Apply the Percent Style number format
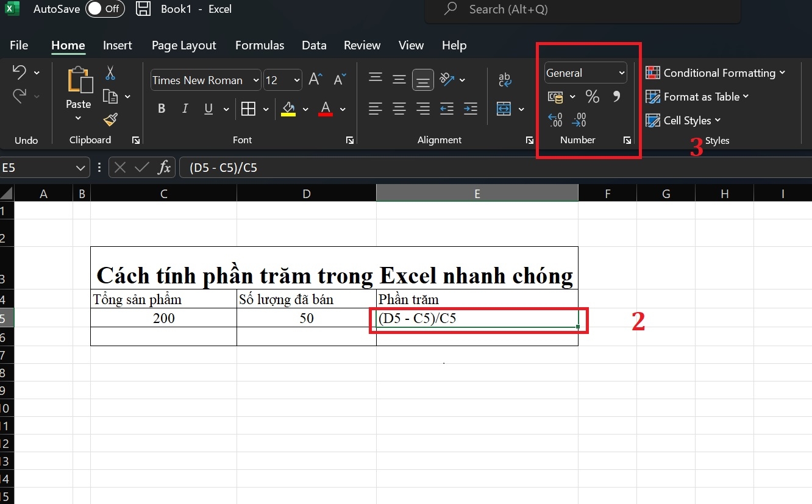 592,96
